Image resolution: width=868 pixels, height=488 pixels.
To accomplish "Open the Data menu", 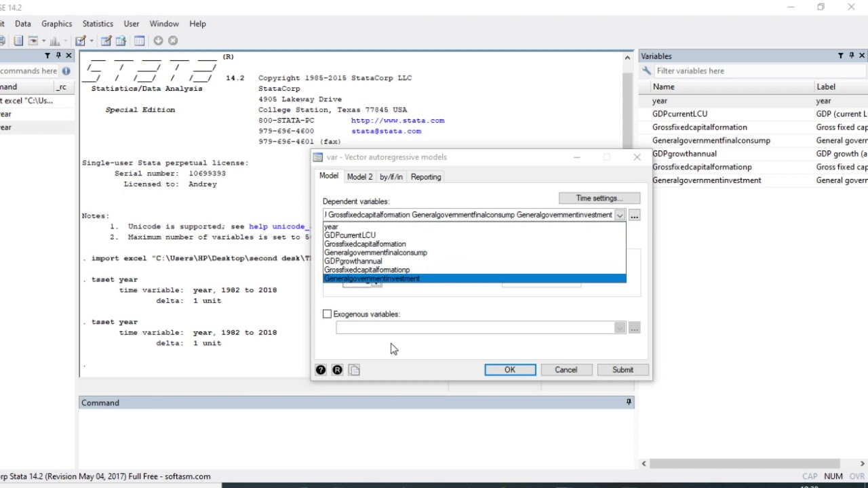I will tap(23, 24).
